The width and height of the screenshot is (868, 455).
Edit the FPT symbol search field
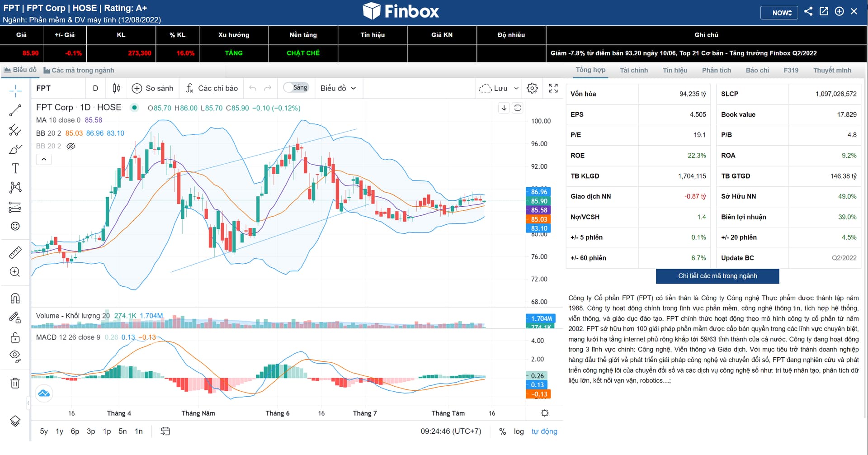click(58, 88)
